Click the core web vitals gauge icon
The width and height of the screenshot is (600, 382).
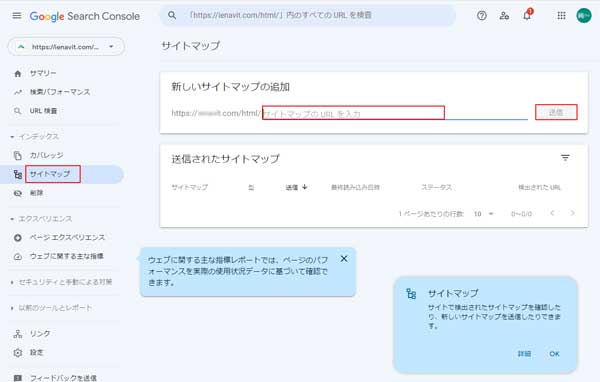[x=18, y=256]
